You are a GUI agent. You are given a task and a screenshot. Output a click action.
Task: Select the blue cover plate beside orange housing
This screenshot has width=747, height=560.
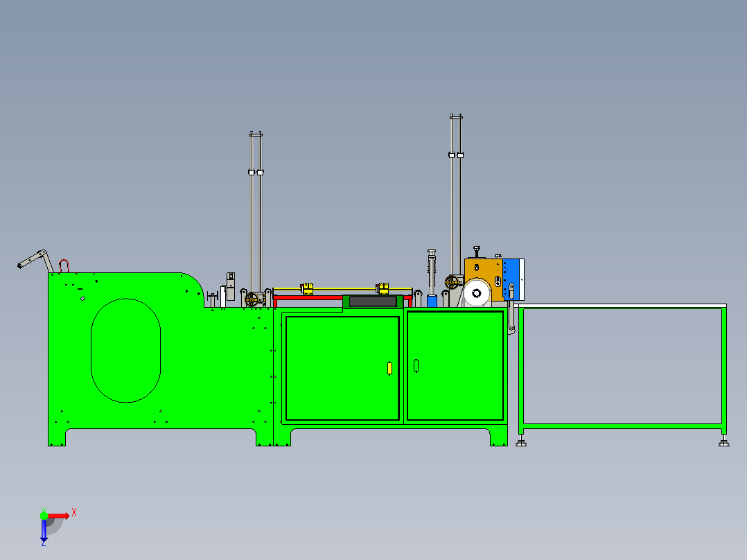coord(513,279)
